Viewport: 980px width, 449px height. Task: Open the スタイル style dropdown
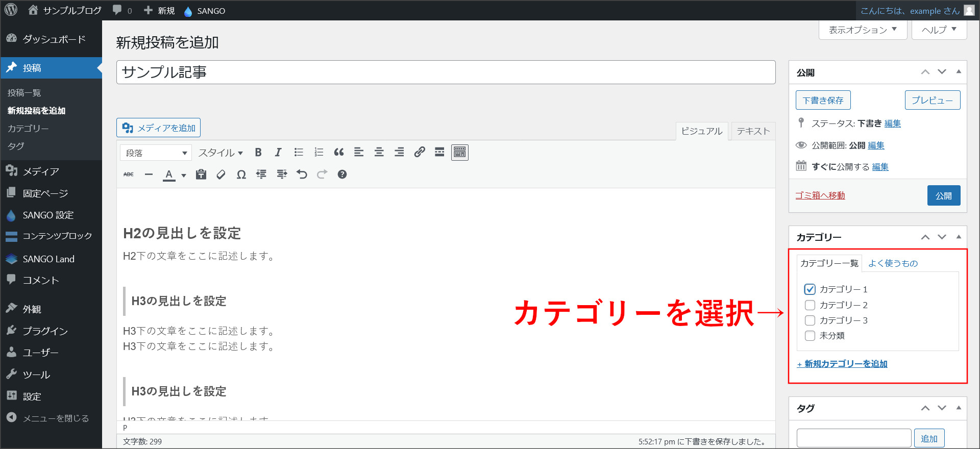click(220, 153)
